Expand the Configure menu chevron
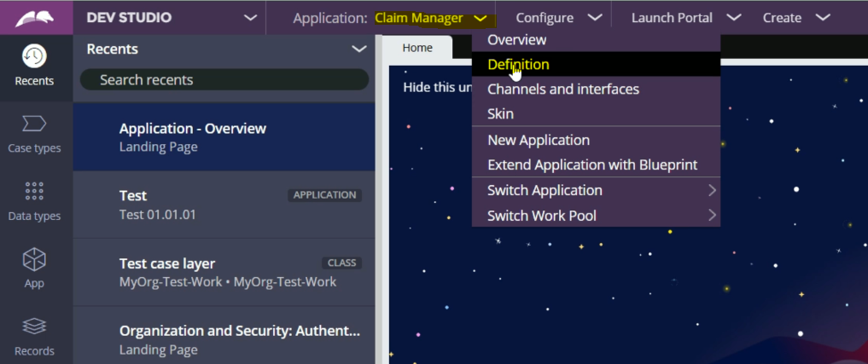Screen dimensions: 868x364 [x=595, y=18]
